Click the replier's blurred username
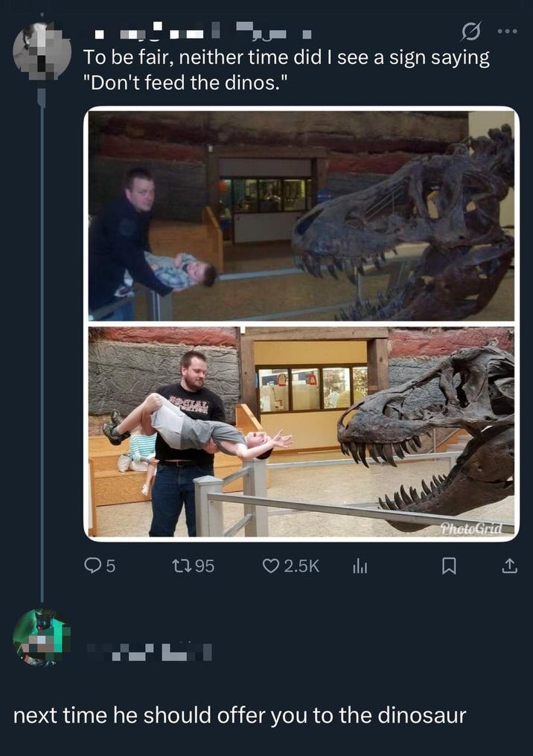 [x=149, y=653]
